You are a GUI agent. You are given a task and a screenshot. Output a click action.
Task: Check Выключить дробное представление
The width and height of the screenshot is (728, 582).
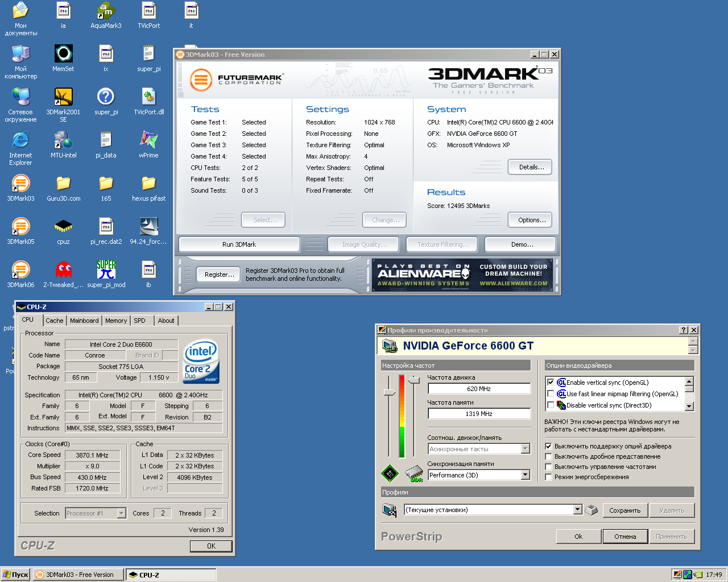(549, 456)
